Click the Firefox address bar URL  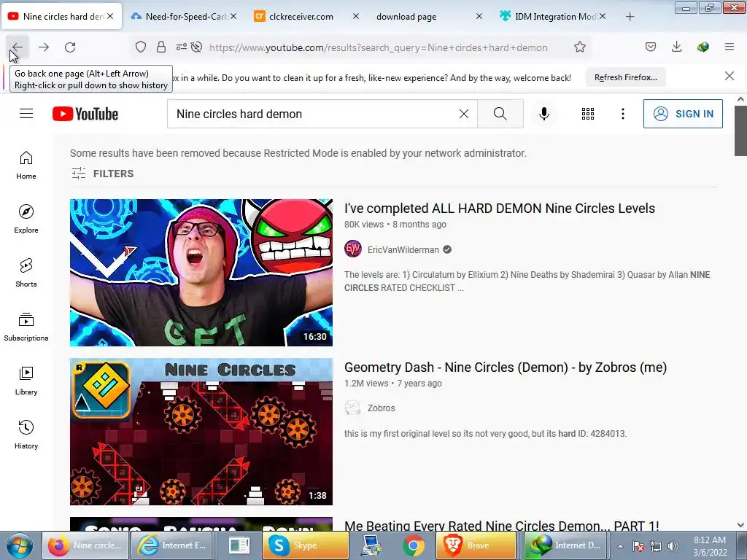[379, 47]
